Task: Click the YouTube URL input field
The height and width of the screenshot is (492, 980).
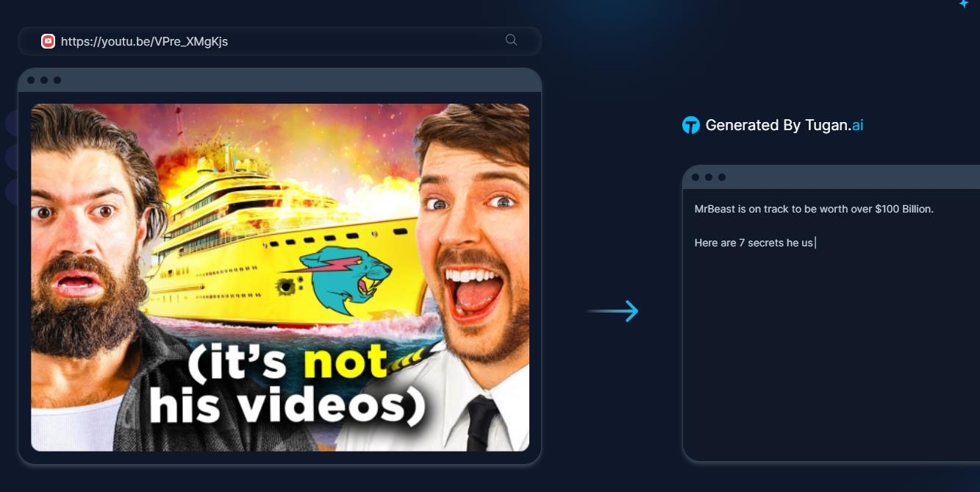Action: tap(279, 41)
